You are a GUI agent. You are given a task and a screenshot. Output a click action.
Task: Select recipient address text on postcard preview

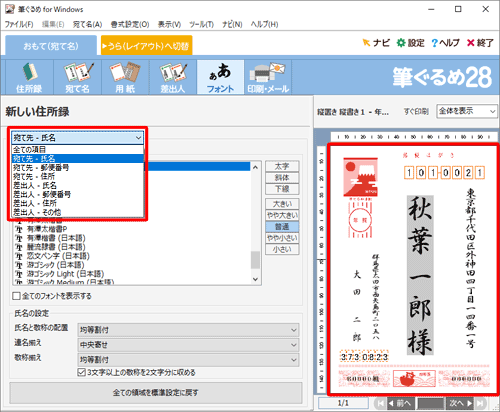pyautogui.click(x=471, y=269)
